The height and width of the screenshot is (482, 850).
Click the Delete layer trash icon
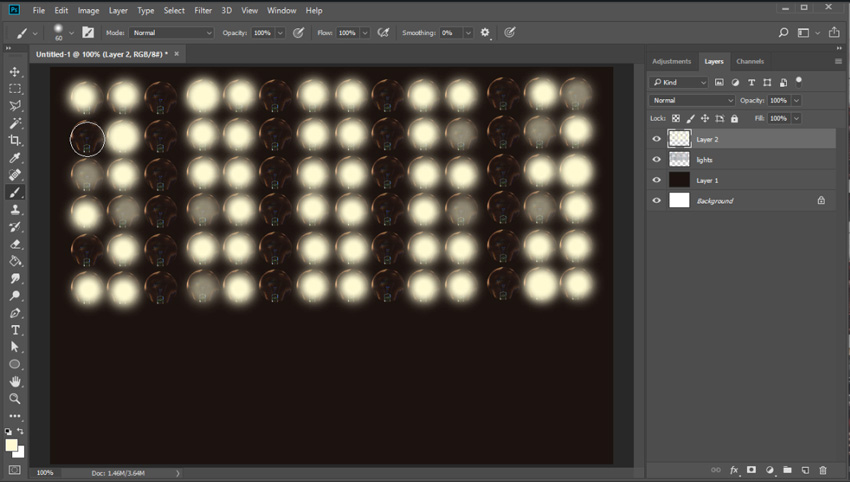pos(823,469)
